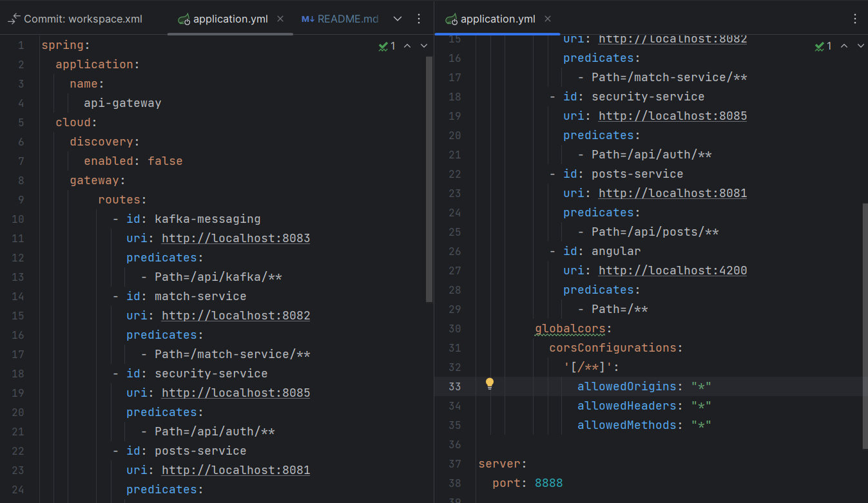Close the right application.yml tab
Image resolution: width=868 pixels, height=503 pixels.
click(x=547, y=19)
